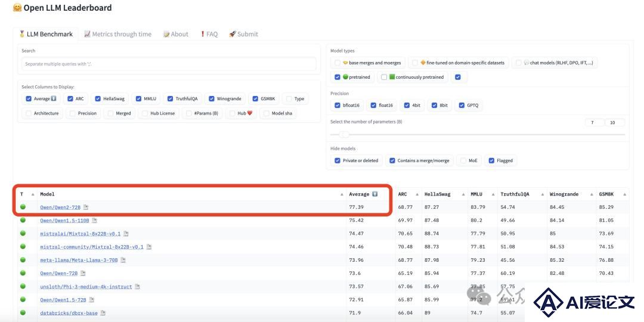Open details icon beside Phi-3-medium-4k-instruct

[x=138, y=287]
